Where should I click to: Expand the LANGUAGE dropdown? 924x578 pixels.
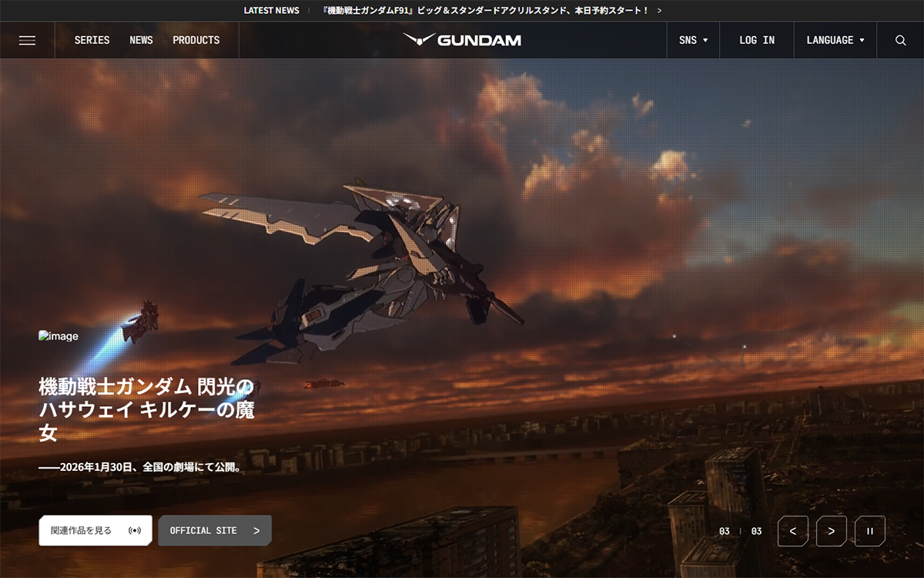835,40
